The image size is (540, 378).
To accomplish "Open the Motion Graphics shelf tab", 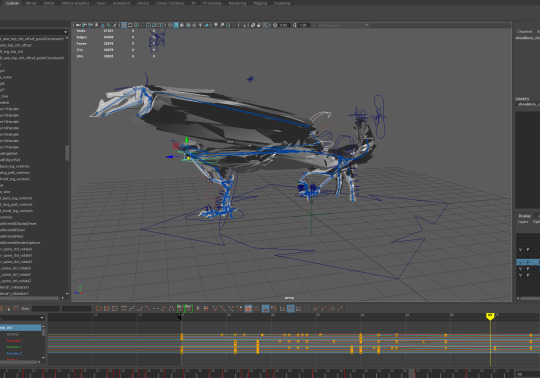I will [75, 3].
